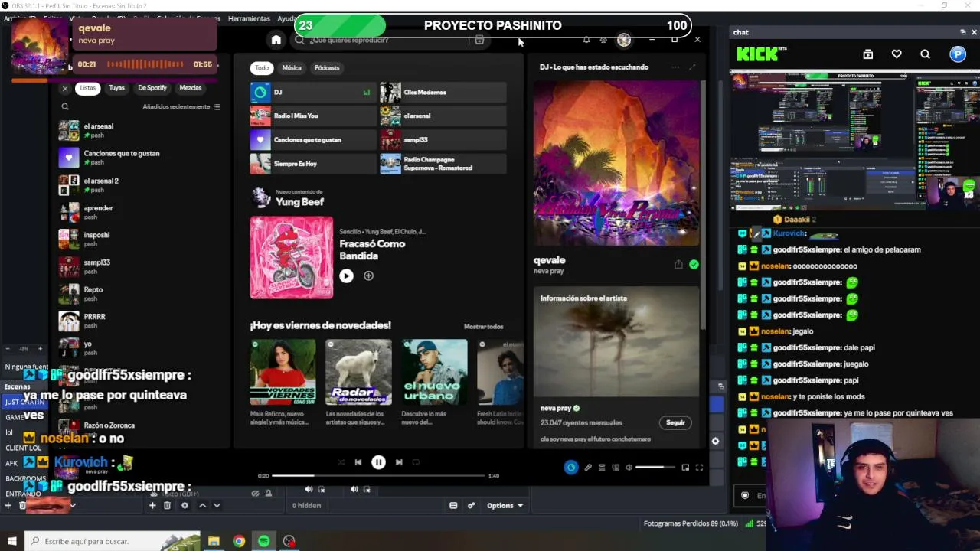
Task: Open Kick profile avatar
Action: (x=958, y=54)
